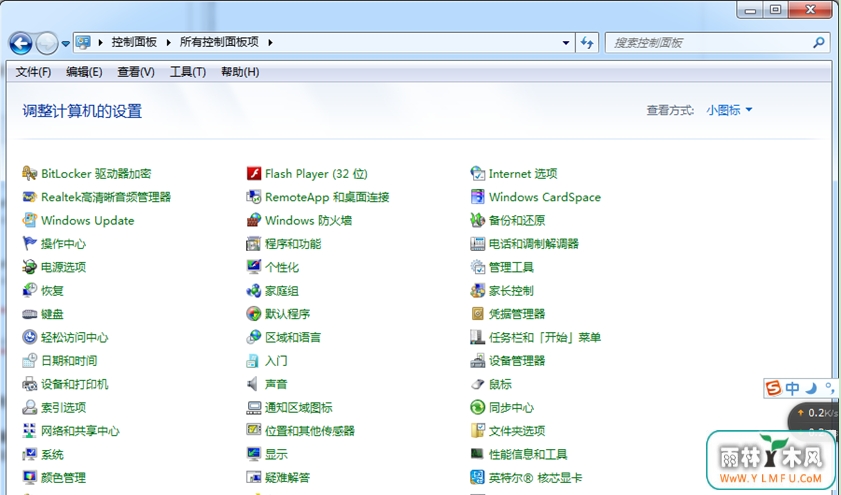Click the Forward navigation button
This screenshot has height=495, width=841.
47,43
